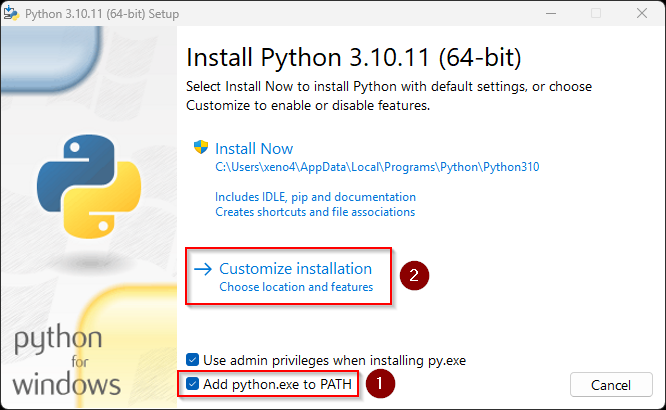Toggle the Use admin privileges checkbox
This screenshot has width=666, height=410.
(x=192, y=360)
